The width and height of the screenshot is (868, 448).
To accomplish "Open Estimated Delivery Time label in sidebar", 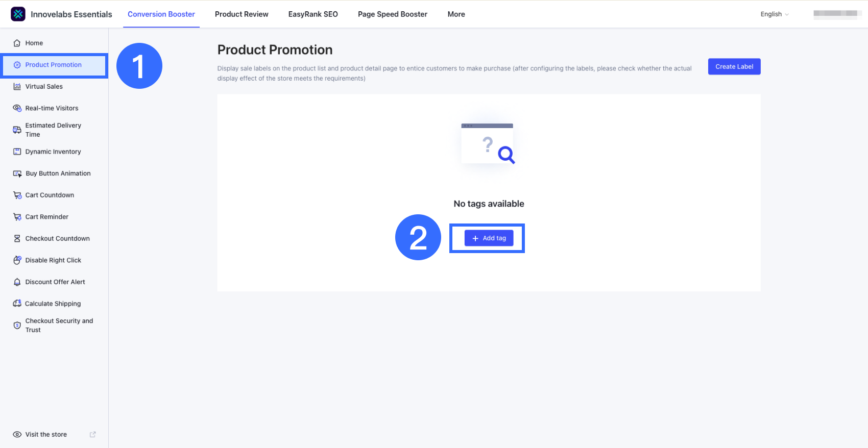I will click(x=53, y=130).
